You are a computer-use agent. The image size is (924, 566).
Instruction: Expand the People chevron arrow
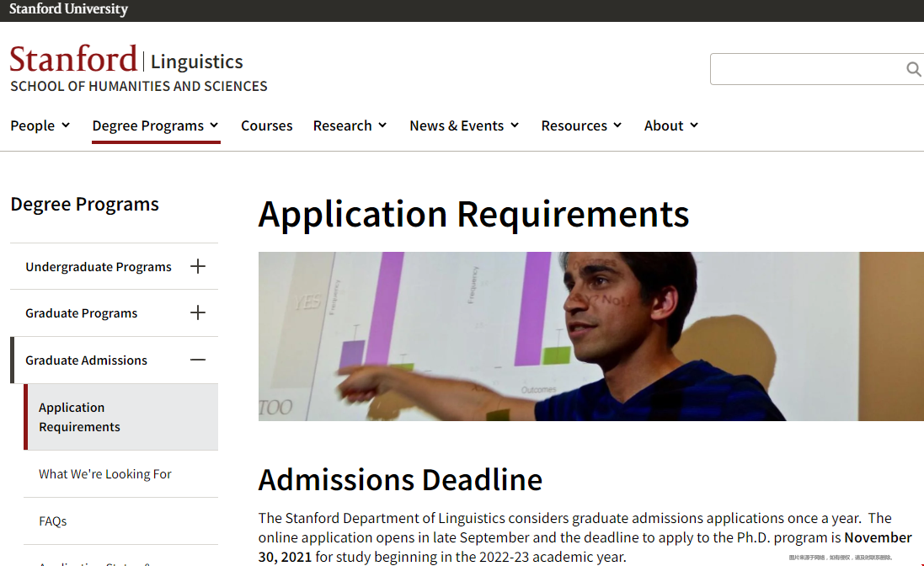[x=66, y=125]
